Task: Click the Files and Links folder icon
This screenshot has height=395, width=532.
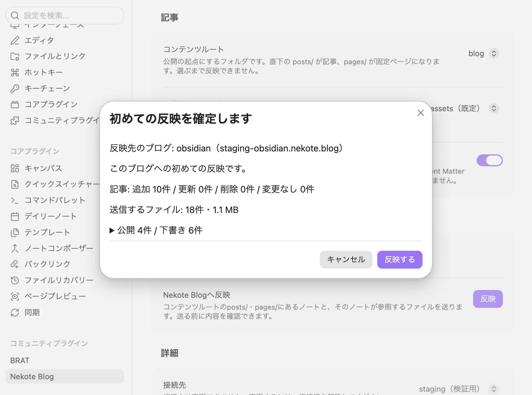Action: [15, 57]
